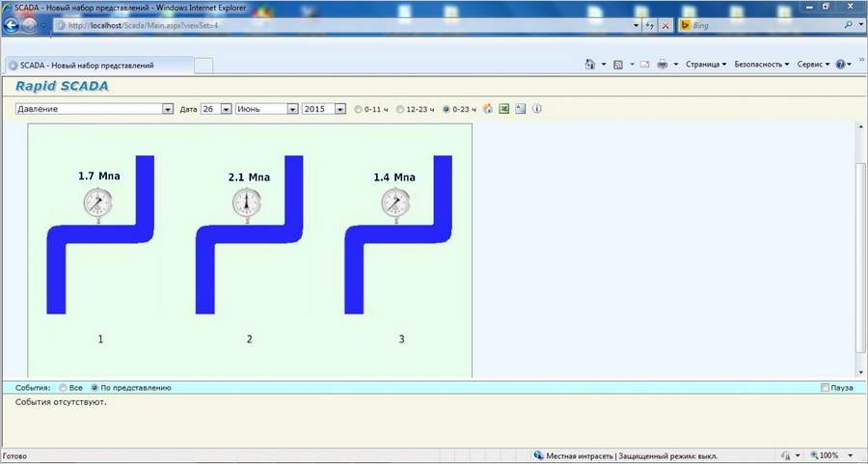Click the red stop loading icon

[665, 25]
